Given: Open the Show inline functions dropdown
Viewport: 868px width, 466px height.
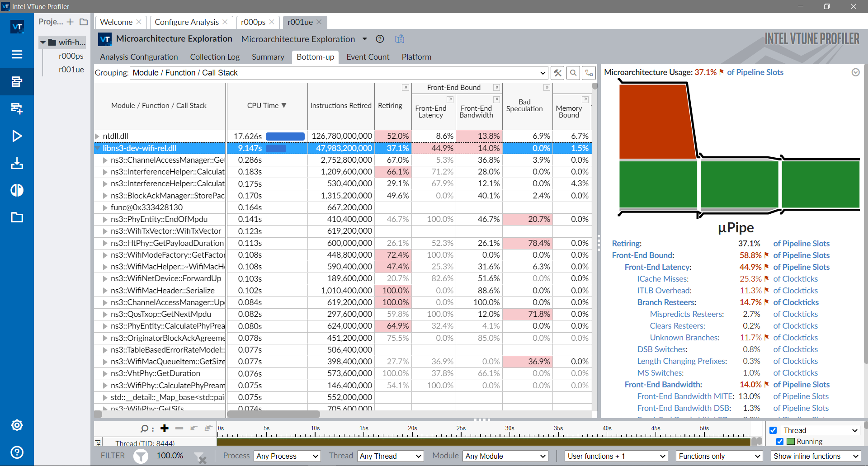Looking at the screenshot, I should coord(815,456).
